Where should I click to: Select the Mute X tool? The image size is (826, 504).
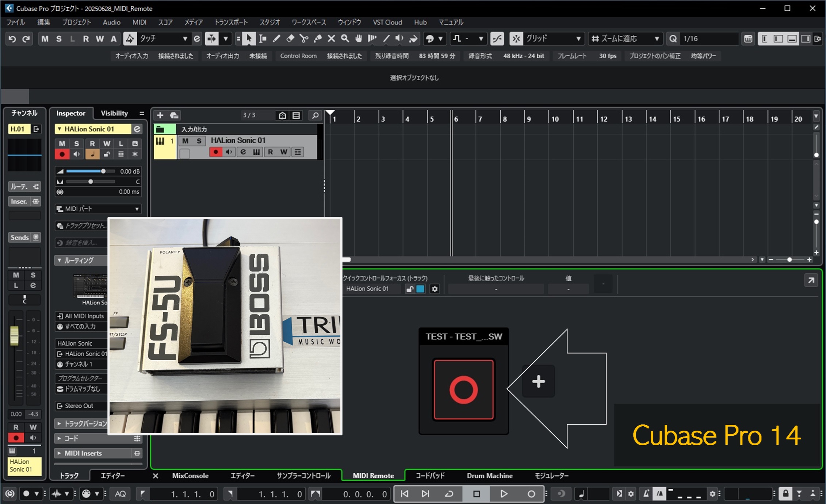click(331, 39)
